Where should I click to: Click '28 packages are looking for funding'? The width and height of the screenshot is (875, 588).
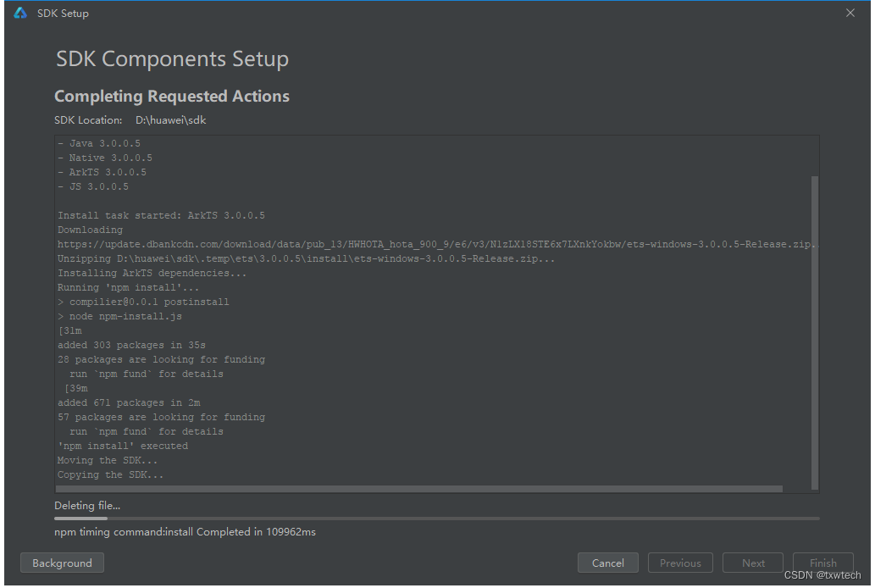point(161,359)
